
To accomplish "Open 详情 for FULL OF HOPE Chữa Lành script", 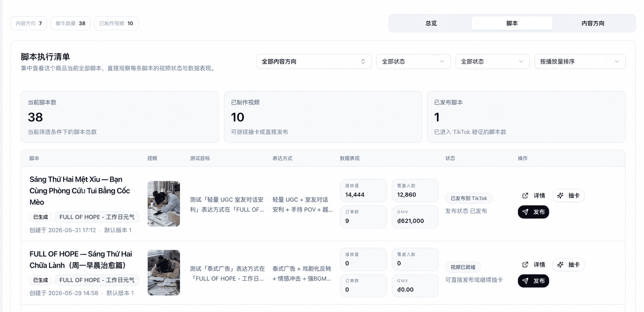I will 534,264.
